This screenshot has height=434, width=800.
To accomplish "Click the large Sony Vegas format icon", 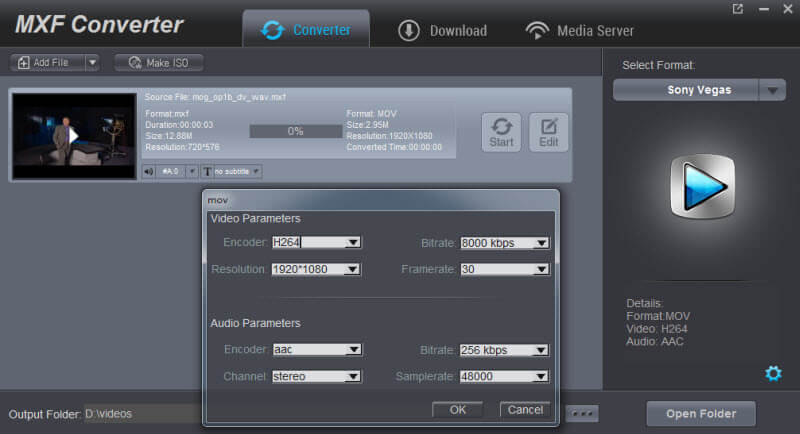I will point(703,187).
